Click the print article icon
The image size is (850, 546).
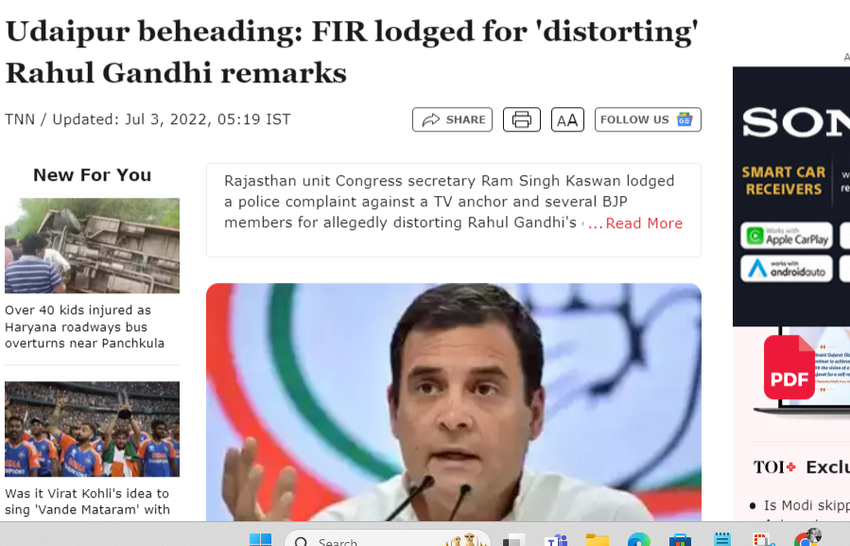(521, 120)
